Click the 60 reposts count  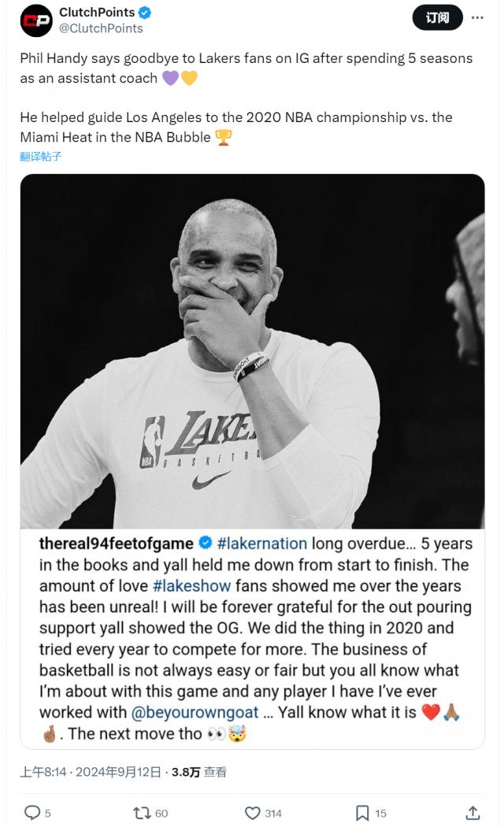click(x=162, y=814)
